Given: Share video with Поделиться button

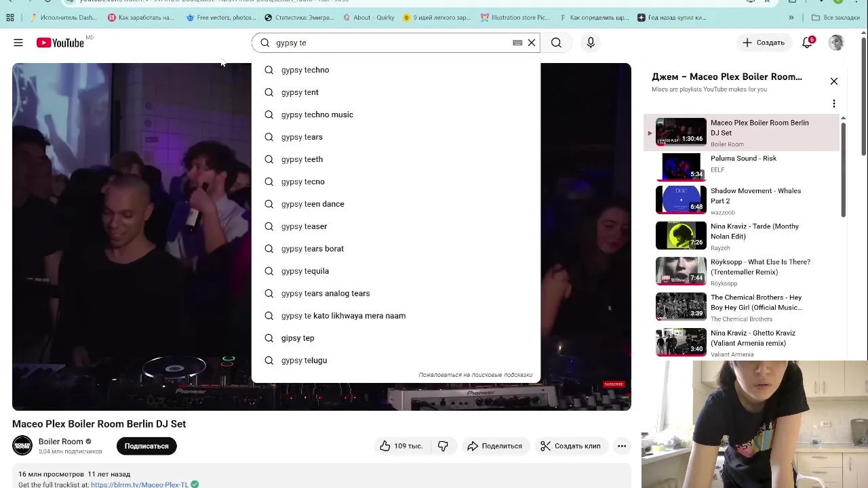Looking at the screenshot, I should pyautogui.click(x=494, y=446).
